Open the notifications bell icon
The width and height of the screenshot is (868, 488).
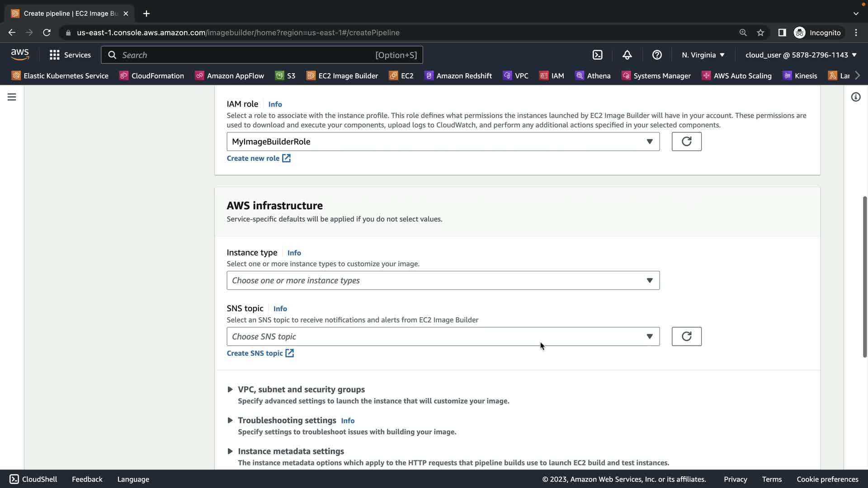point(627,55)
